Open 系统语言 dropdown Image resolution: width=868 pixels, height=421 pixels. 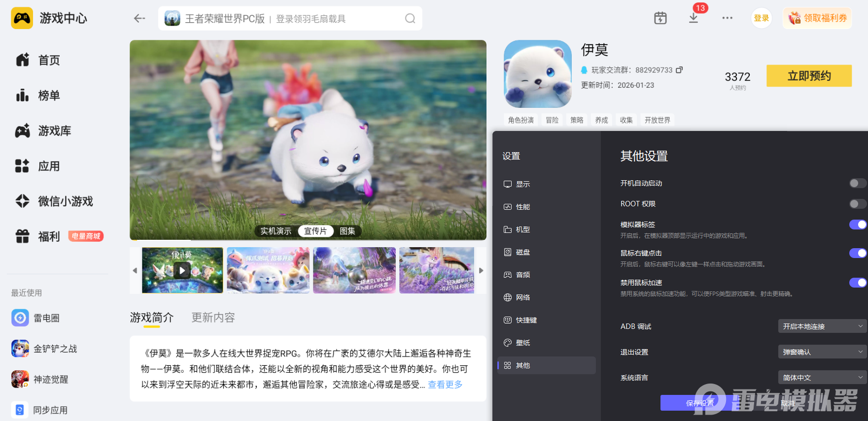tap(822, 377)
